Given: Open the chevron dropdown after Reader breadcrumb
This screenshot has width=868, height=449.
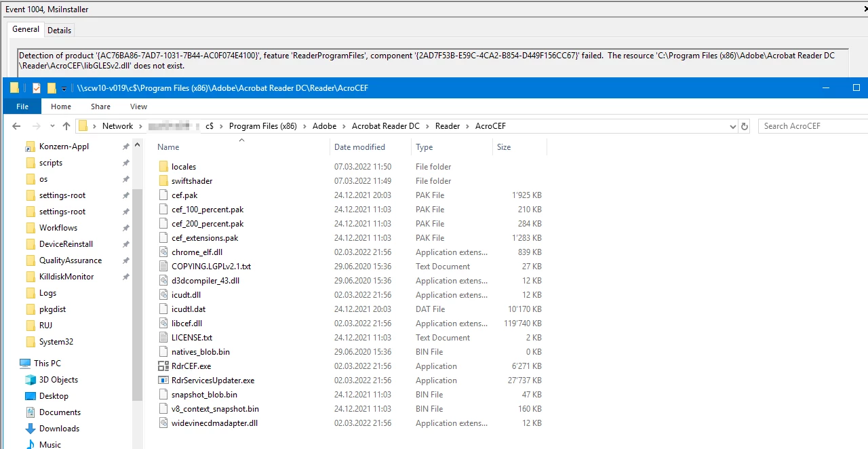Looking at the screenshot, I should (468, 126).
